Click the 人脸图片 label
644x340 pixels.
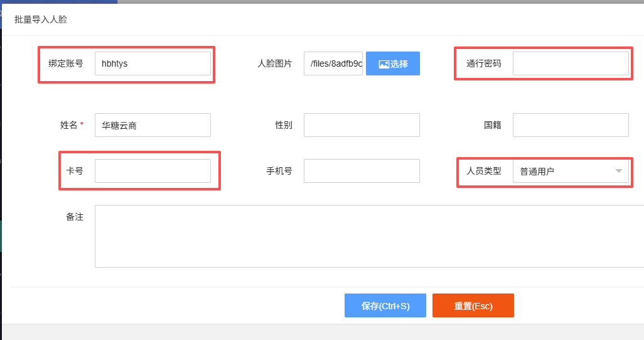click(275, 63)
